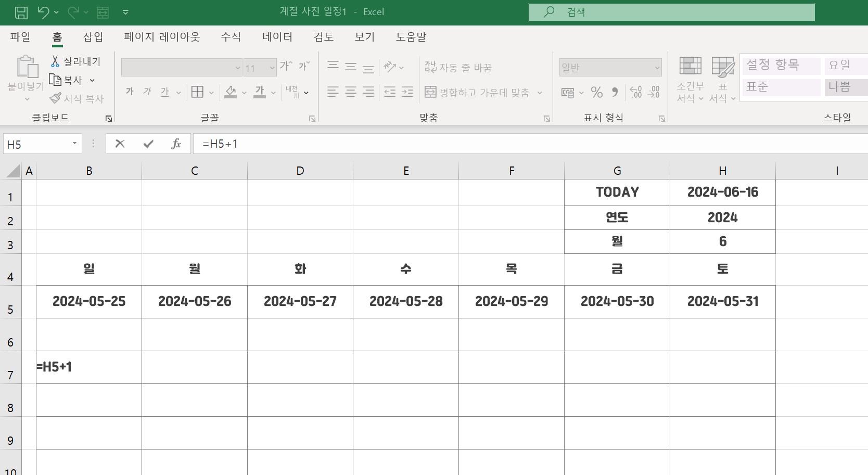Click the Undo arrow icon
This screenshot has height=475, width=868.
43,12
